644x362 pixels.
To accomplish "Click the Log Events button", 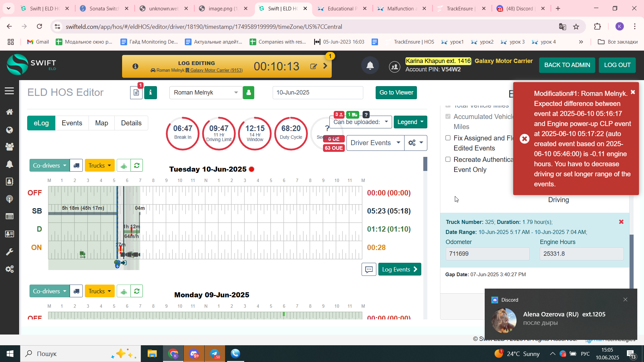I will 399,269.
